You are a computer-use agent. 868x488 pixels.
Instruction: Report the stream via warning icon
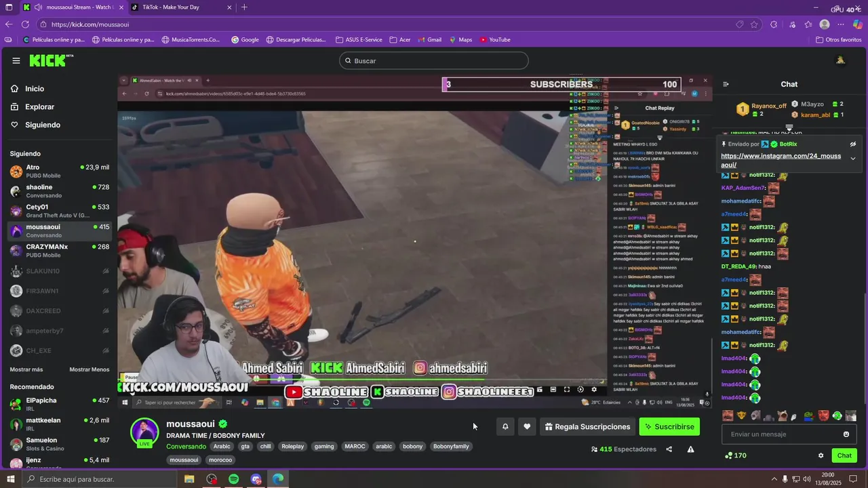pyautogui.click(x=690, y=449)
